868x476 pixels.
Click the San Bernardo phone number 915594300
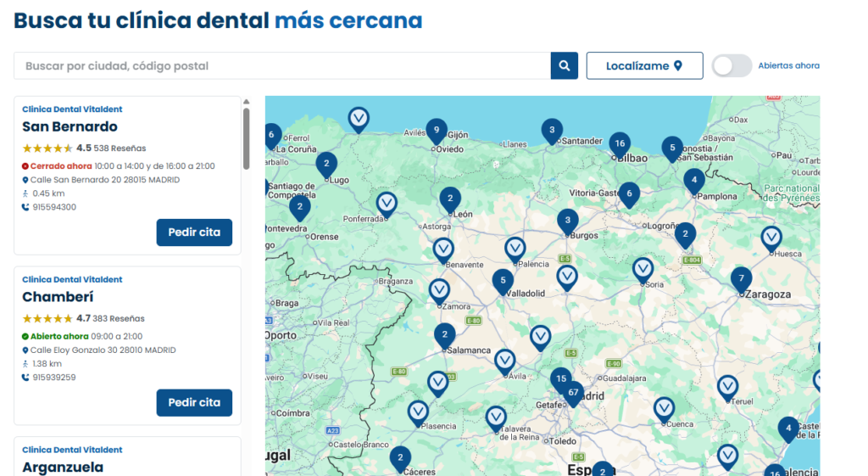coord(54,207)
